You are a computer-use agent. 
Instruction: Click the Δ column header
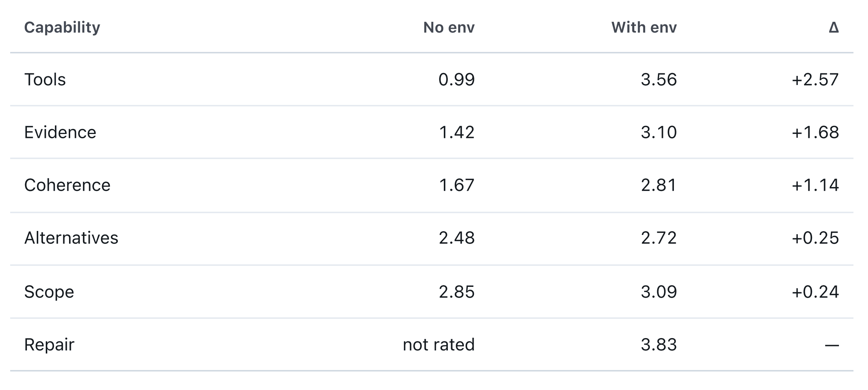(x=834, y=28)
